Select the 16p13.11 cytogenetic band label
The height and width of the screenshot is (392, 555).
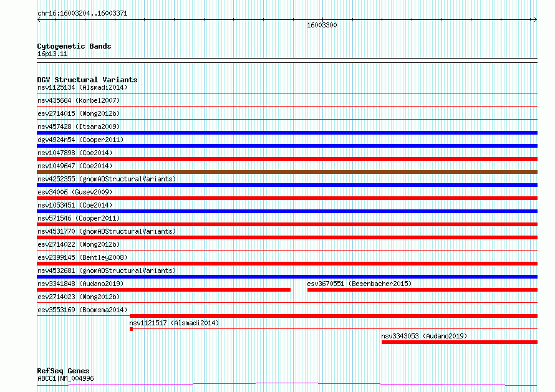point(52,54)
